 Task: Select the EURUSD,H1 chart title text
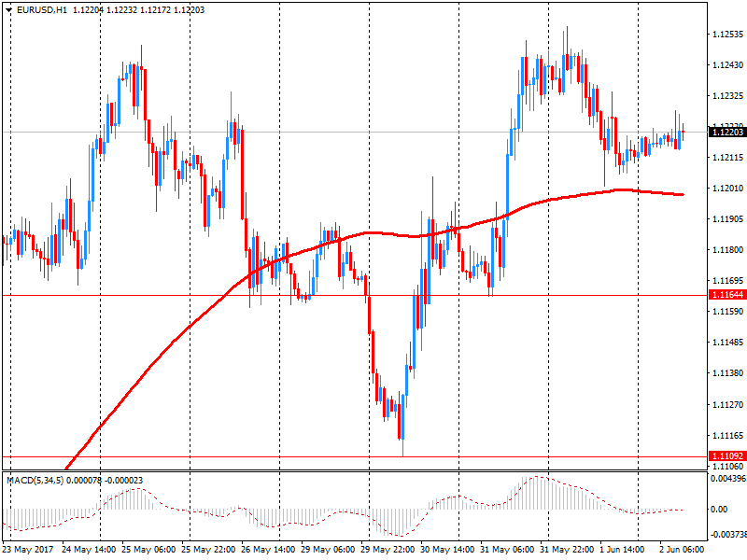[x=42, y=10]
